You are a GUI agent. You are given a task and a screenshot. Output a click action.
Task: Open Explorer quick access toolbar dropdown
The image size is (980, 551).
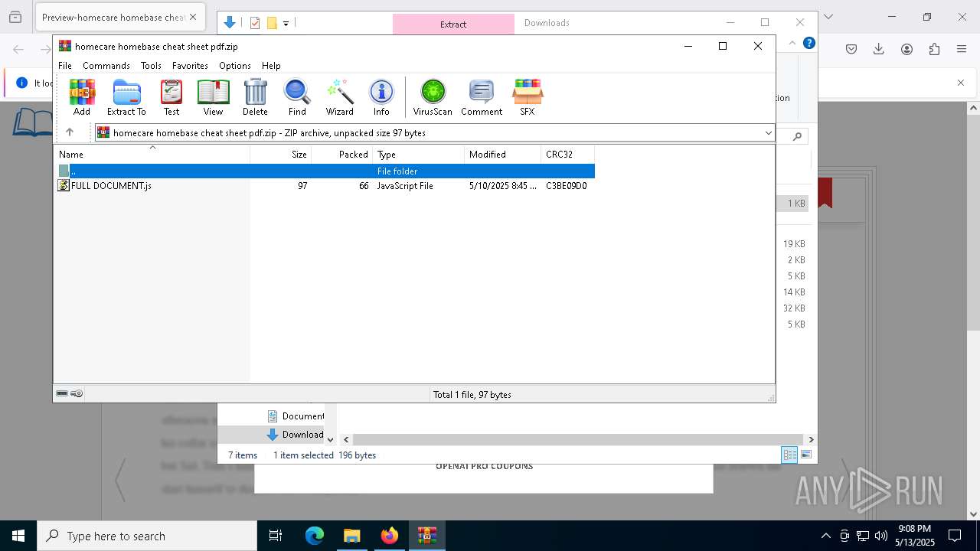pyautogui.click(x=286, y=23)
